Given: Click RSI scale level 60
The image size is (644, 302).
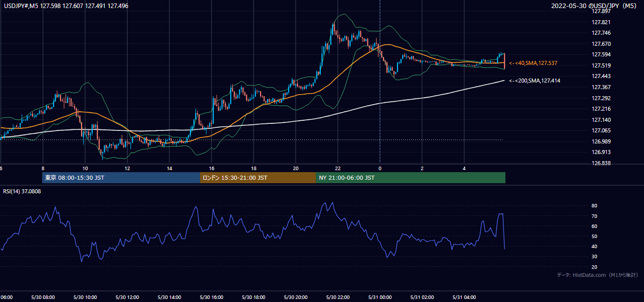Looking at the screenshot, I should (x=595, y=226).
